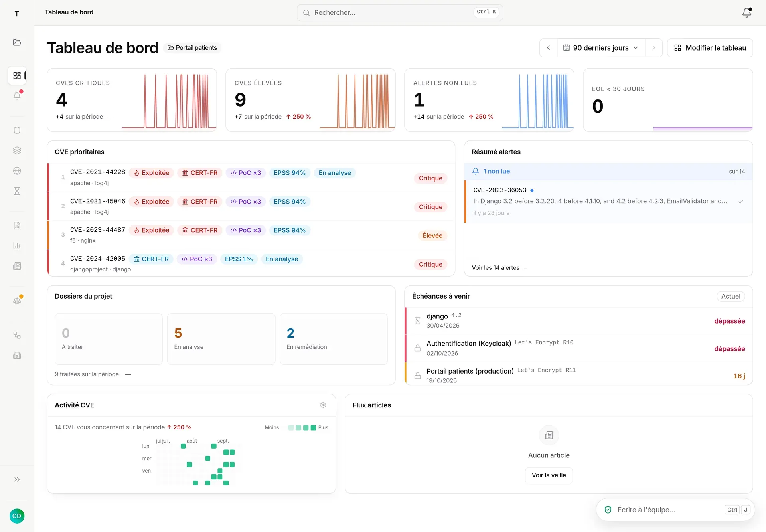Open the workflow nodes icon in sidebar
This screenshot has height=532, width=766.
tap(17, 335)
